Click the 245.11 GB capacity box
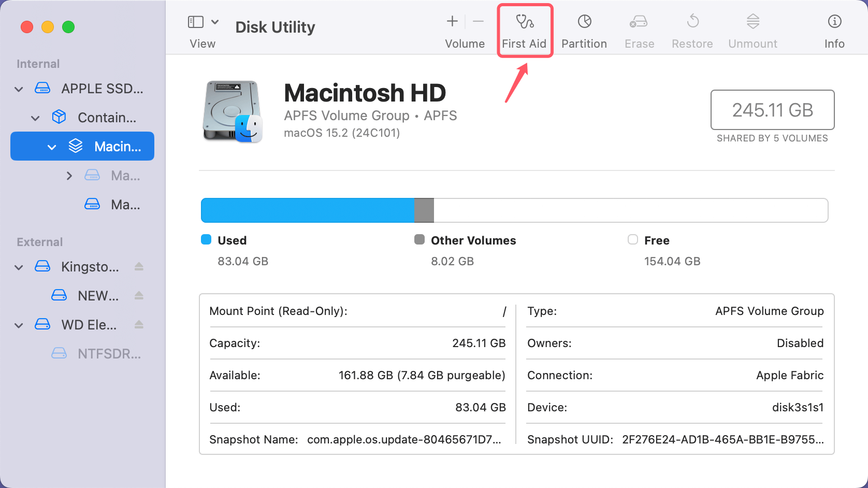 tap(772, 110)
